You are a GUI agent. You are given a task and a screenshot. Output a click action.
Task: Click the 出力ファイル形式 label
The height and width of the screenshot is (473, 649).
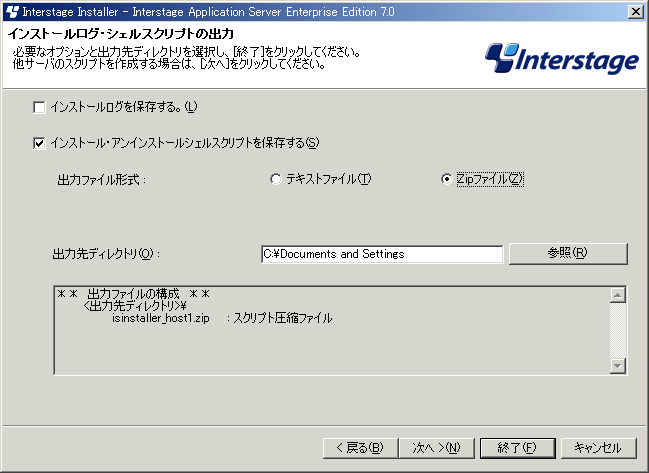tap(102, 180)
